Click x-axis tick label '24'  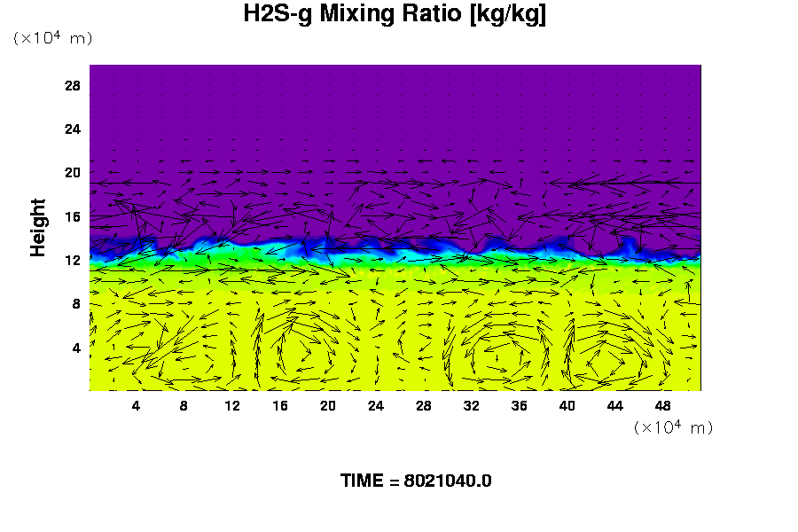tap(376, 406)
